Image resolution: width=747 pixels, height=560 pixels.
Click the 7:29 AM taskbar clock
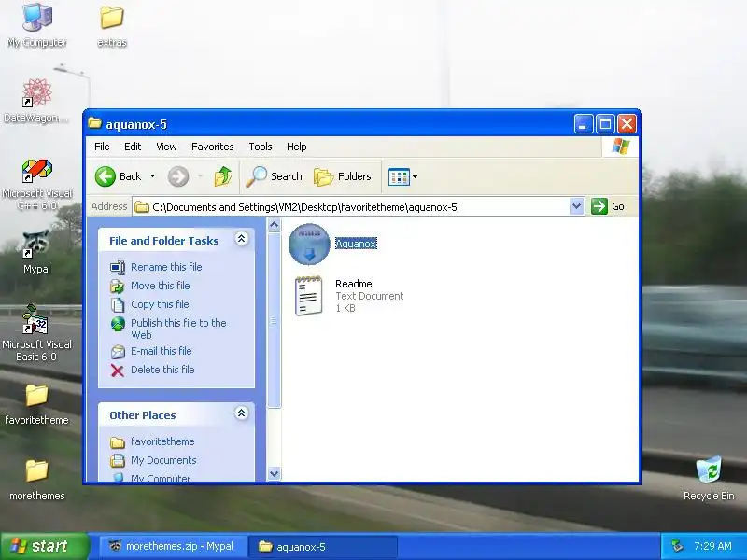[x=712, y=546]
